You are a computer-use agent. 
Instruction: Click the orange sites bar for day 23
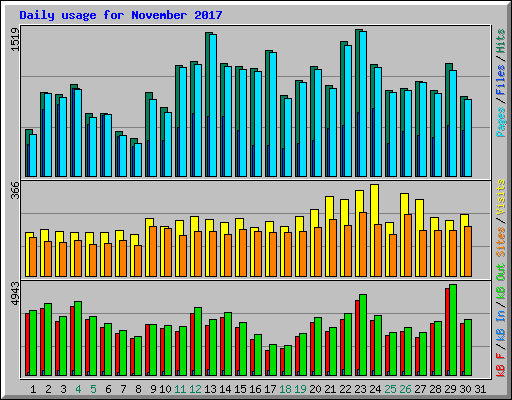click(363, 245)
